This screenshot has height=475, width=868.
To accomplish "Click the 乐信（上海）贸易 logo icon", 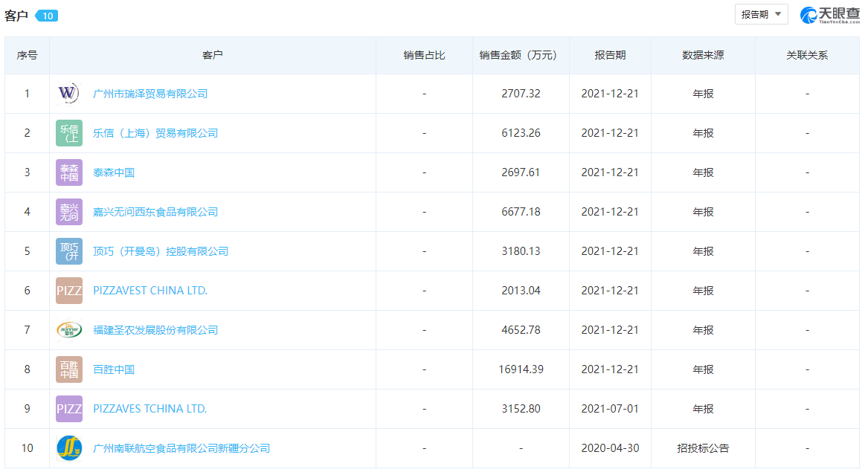I will tap(68, 133).
